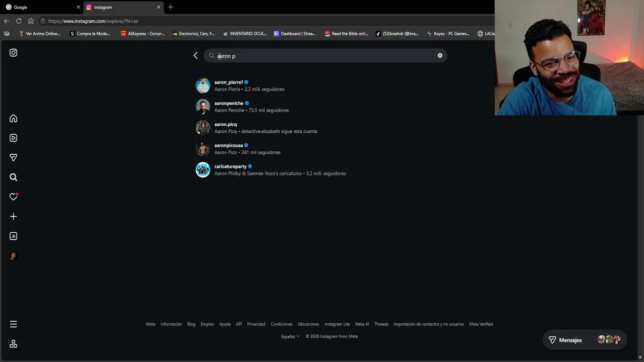The width and height of the screenshot is (644, 362).
Task: Open aaron.picq search result
Action: click(320, 128)
